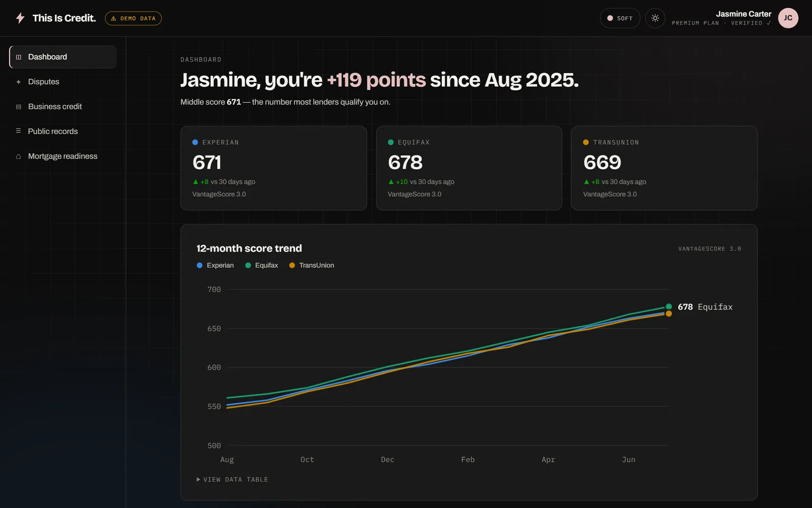
Task: Open the Mortgage readiness page
Action: coord(63,156)
